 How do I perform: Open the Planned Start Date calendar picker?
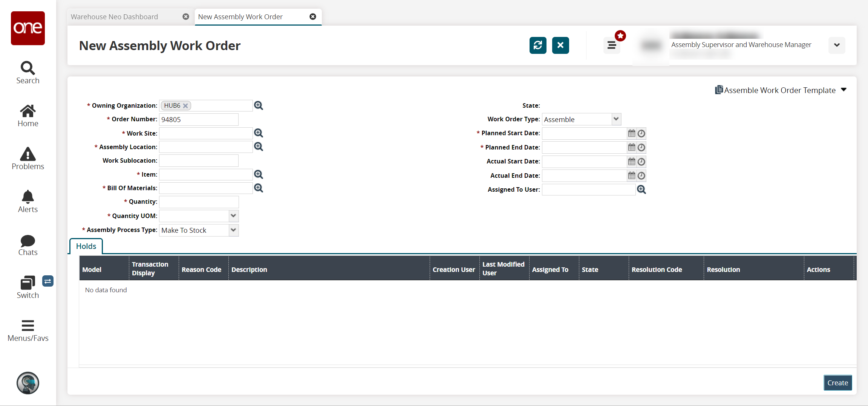click(632, 133)
